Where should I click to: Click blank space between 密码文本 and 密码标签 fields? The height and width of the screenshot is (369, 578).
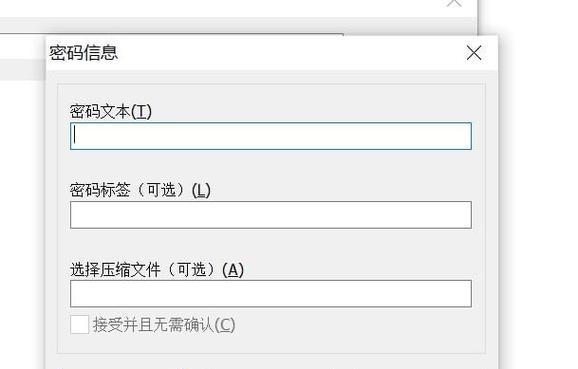pos(271,165)
